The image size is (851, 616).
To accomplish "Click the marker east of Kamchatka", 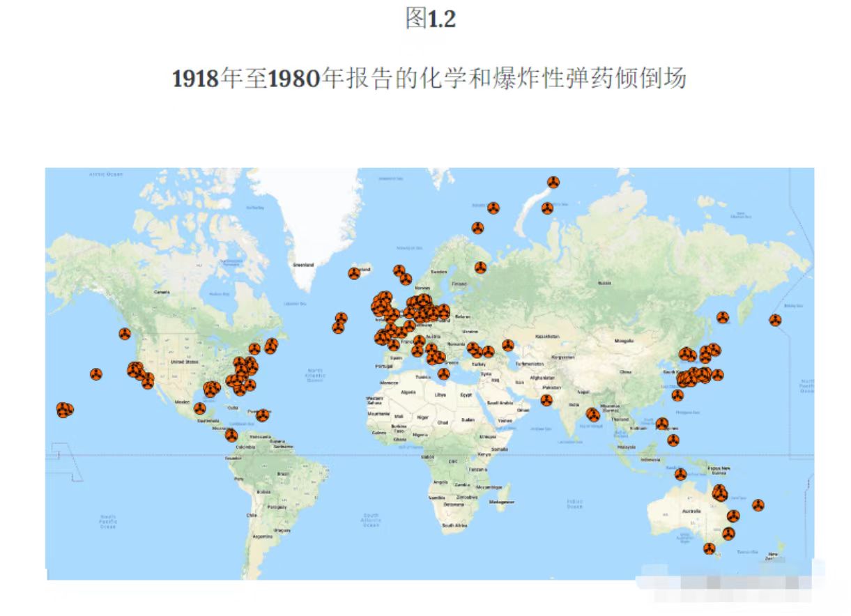I will point(775,321).
